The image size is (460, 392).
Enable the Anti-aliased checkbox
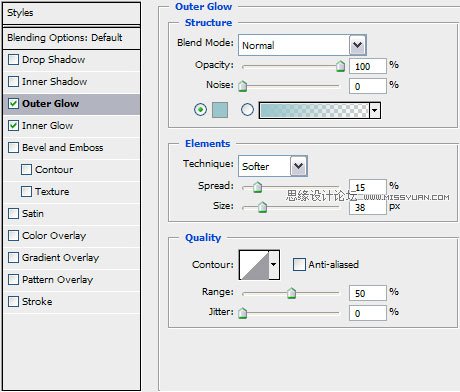coord(299,265)
